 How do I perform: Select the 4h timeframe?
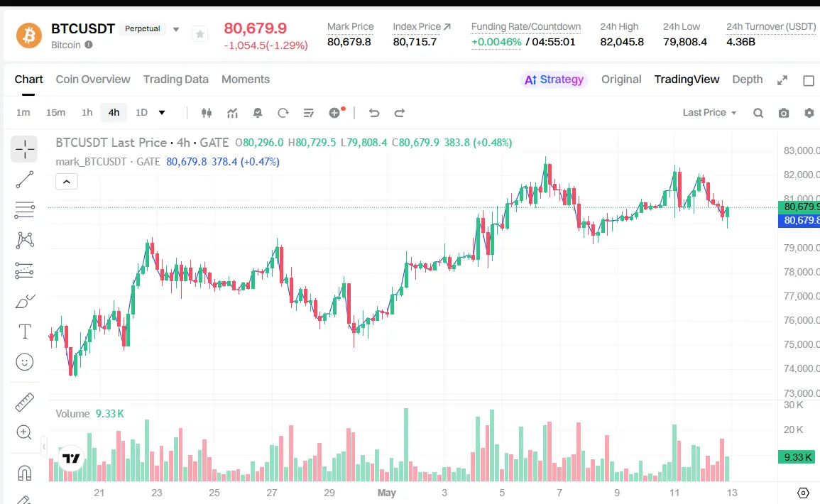coord(114,112)
